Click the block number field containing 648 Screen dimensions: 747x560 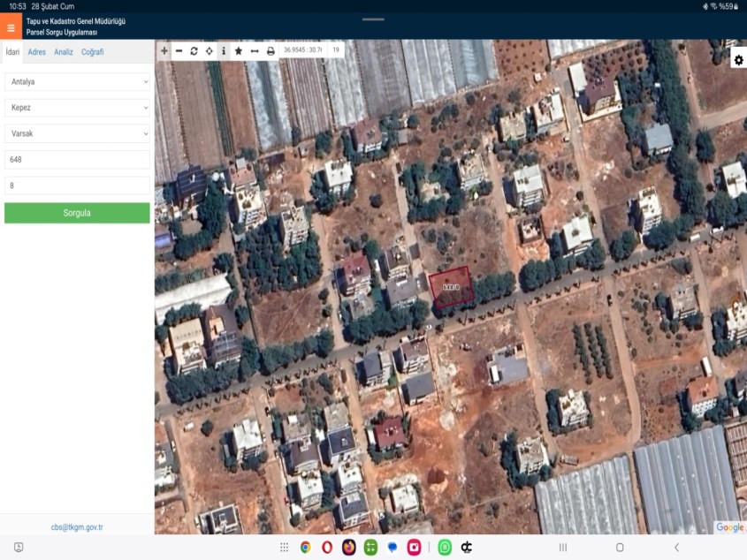(x=77, y=160)
